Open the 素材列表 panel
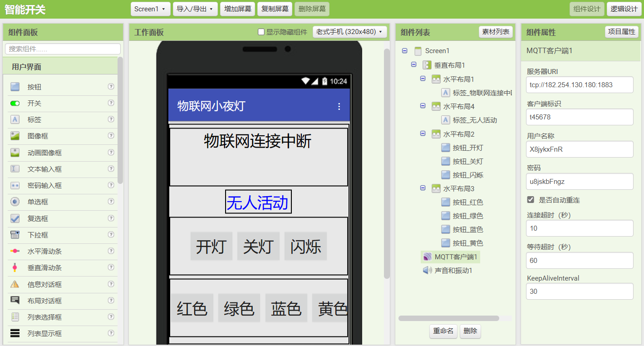 point(496,32)
